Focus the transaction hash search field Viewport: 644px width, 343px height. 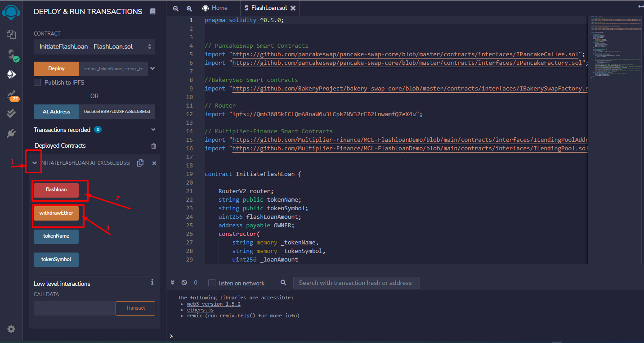point(356,283)
